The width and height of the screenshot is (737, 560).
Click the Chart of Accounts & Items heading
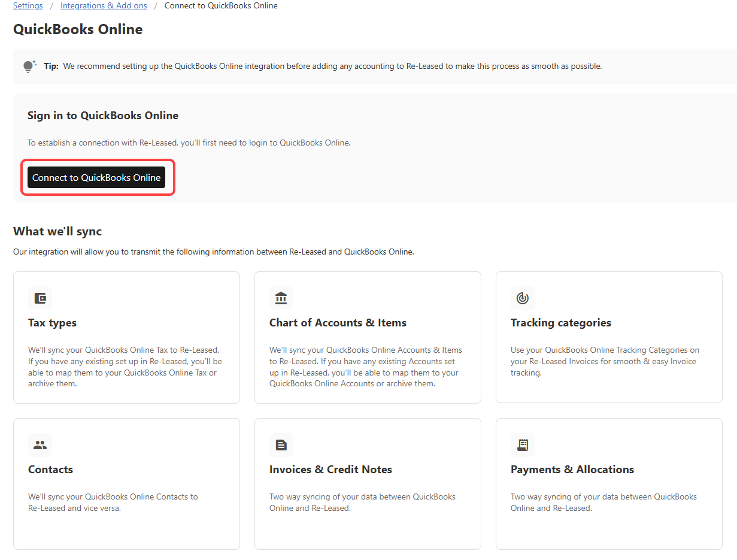point(338,323)
